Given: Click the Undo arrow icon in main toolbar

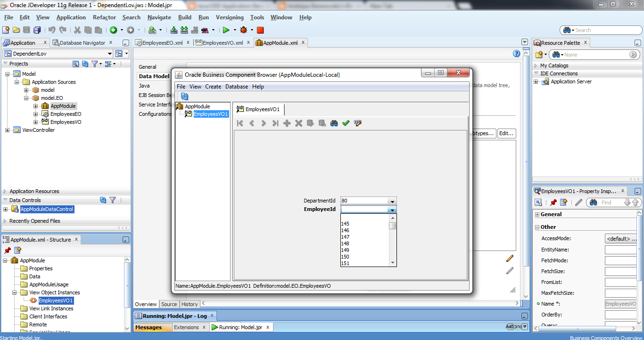Looking at the screenshot, I should tap(52, 30).
